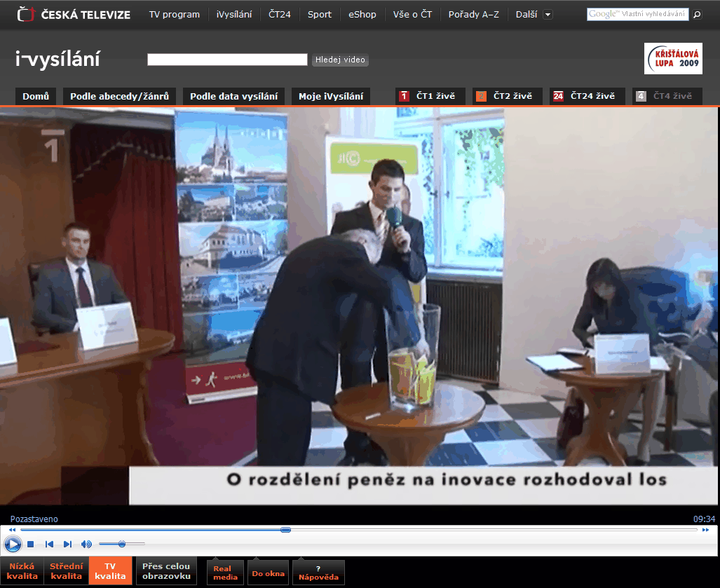
Task: Click the Google custom search field
Action: pos(638,14)
